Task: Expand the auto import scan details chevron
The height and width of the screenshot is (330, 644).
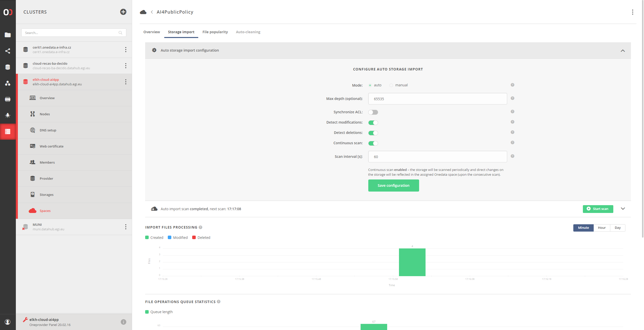Action: pyautogui.click(x=623, y=209)
